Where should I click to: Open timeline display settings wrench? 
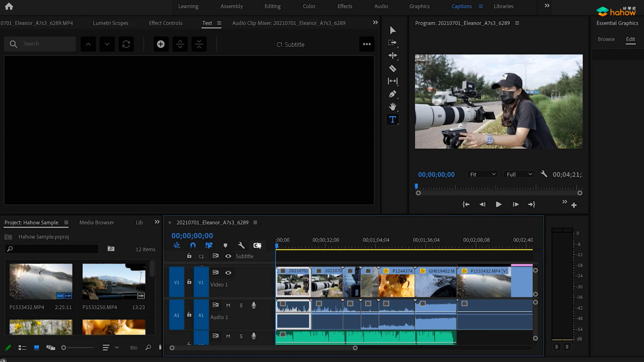pos(241,245)
